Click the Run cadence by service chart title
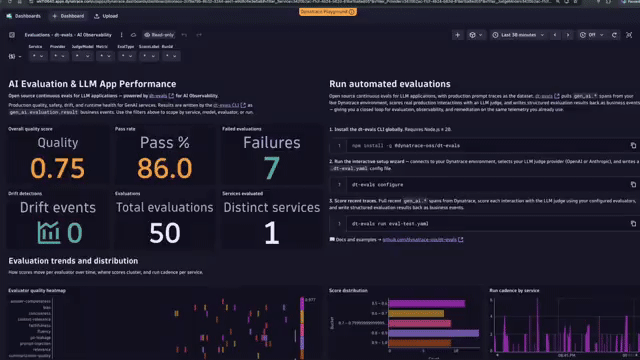The width and height of the screenshot is (640, 360). pyautogui.click(x=514, y=291)
